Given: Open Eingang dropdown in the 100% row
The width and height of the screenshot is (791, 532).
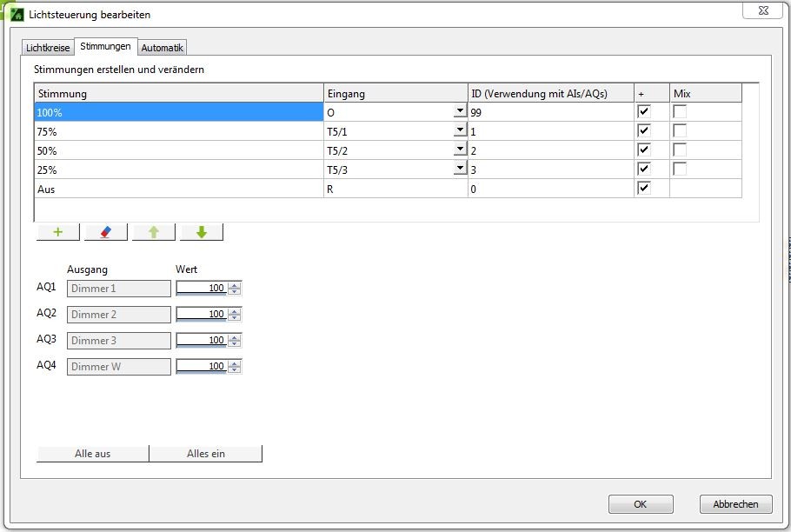Looking at the screenshot, I should pos(460,111).
